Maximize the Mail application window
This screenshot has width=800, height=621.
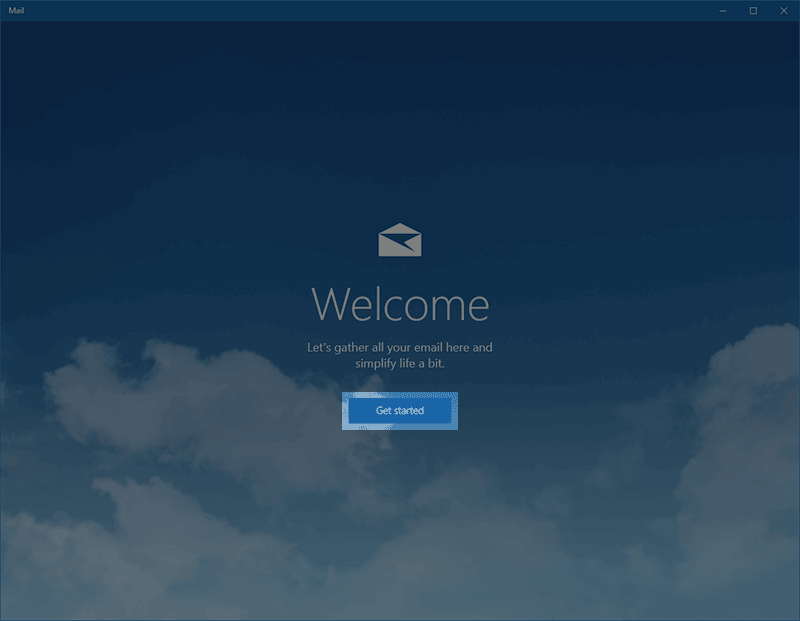753,11
